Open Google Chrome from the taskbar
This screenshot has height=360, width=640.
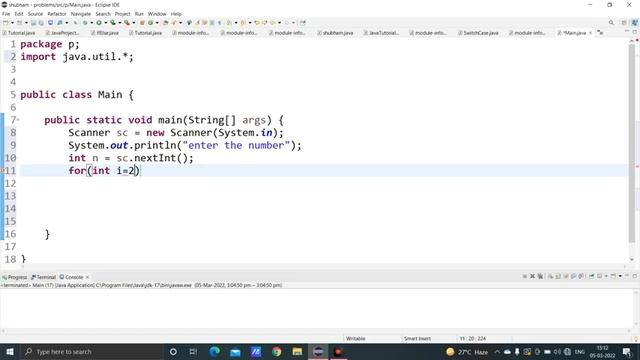[x=276, y=351]
